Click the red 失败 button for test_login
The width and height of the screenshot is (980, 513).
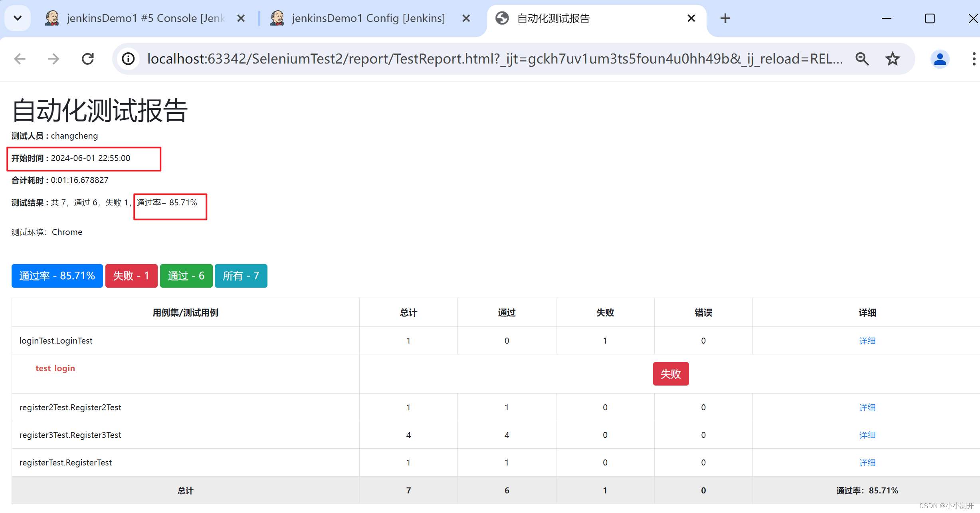(x=671, y=374)
